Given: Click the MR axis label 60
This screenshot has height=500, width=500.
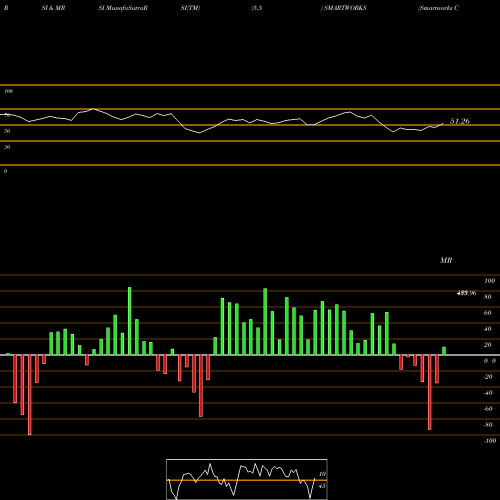Looking at the screenshot, I should tap(487, 313).
